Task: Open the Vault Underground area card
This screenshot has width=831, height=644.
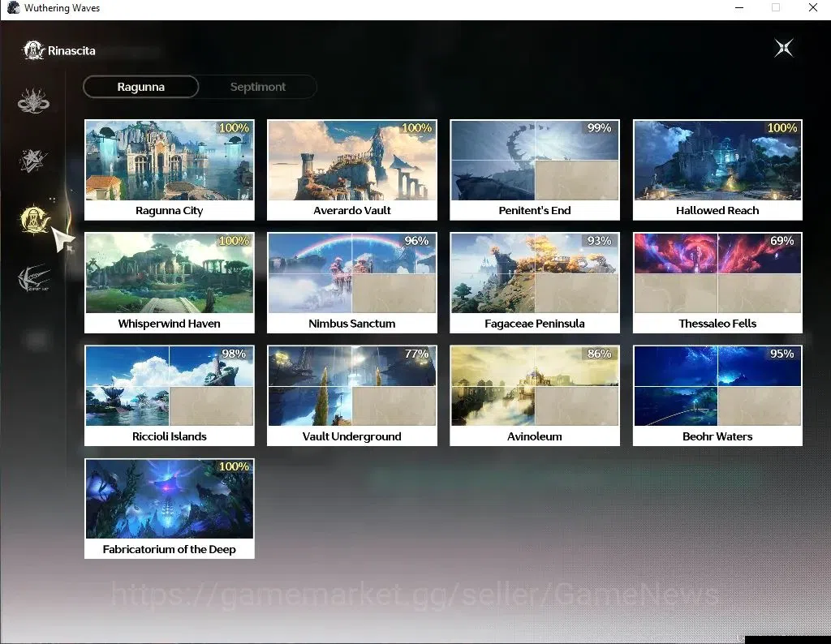Action: pyautogui.click(x=352, y=396)
